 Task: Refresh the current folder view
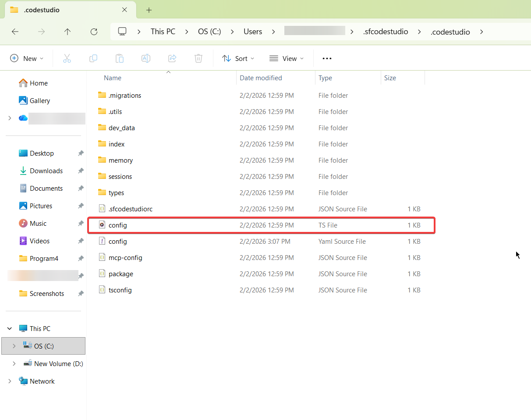[94, 32]
